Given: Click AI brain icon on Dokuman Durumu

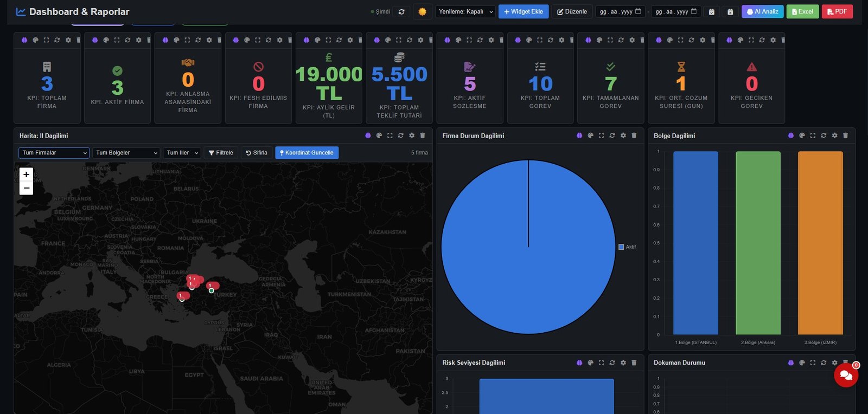Looking at the screenshot, I should (x=790, y=363).
